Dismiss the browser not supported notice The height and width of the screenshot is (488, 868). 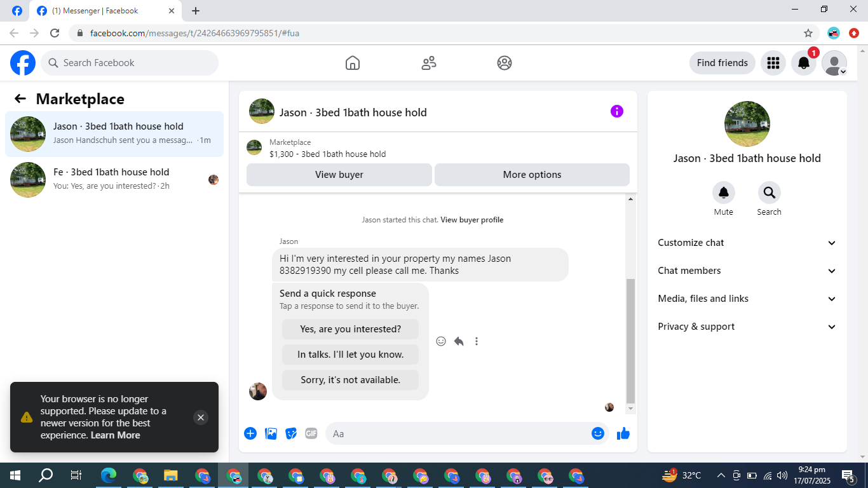click(201, 417)
